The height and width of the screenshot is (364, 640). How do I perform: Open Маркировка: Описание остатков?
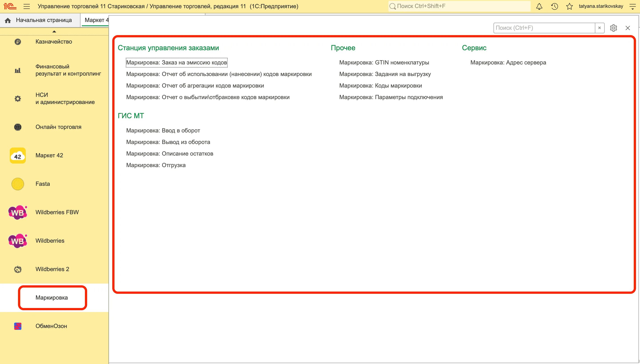pos(170,154)
